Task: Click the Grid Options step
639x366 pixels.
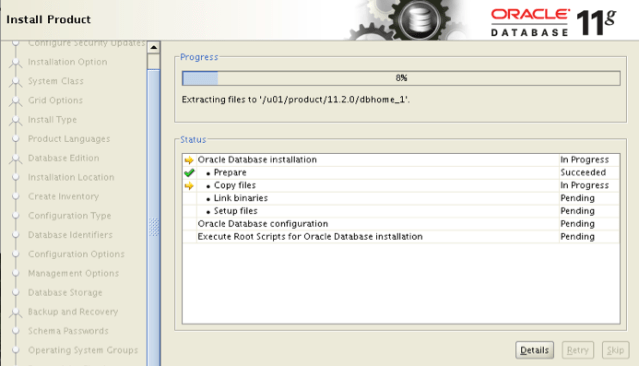Action: point(55,100)
